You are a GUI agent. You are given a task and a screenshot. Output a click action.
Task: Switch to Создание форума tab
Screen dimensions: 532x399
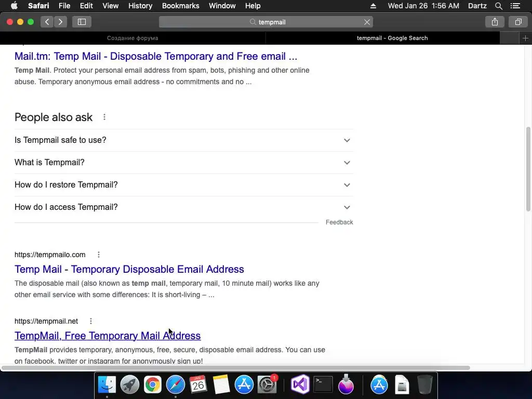click(x=132, y=38)
